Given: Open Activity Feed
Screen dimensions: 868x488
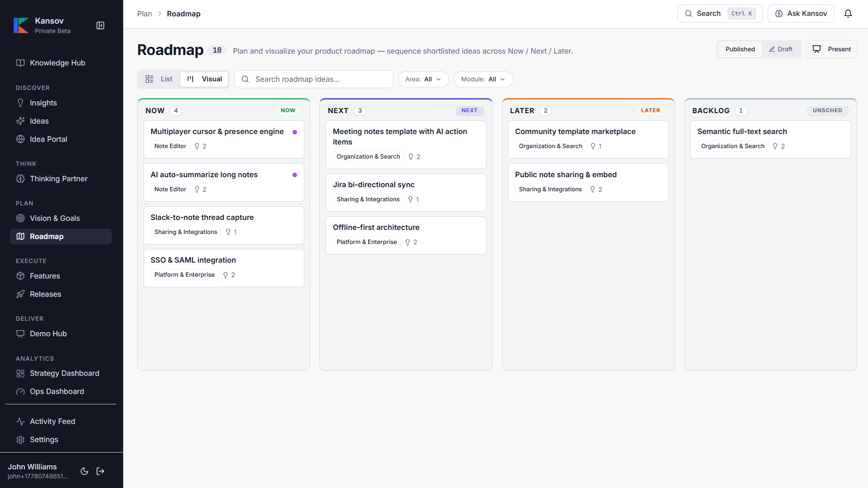Looking at the screenshot, I should (61, 421).
